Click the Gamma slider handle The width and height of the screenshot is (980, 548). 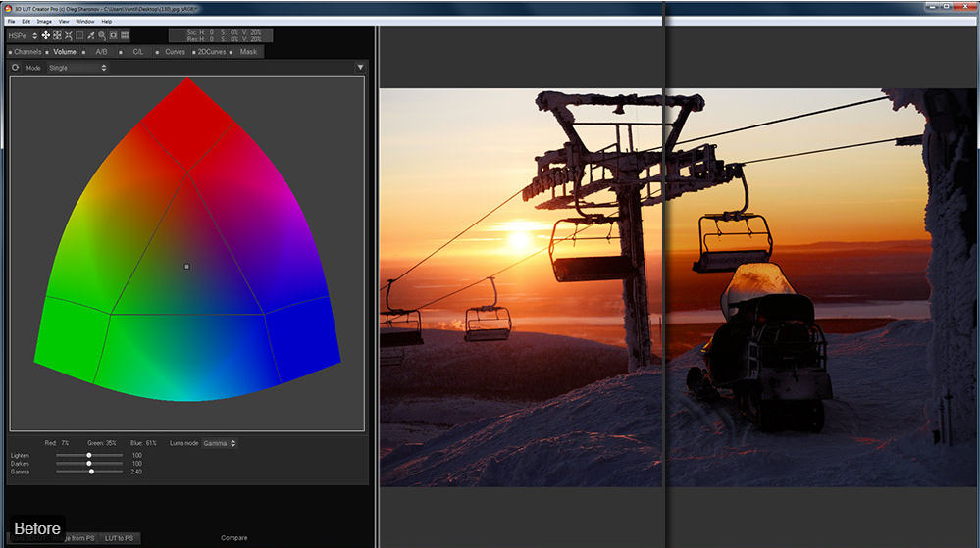[92, 472]
